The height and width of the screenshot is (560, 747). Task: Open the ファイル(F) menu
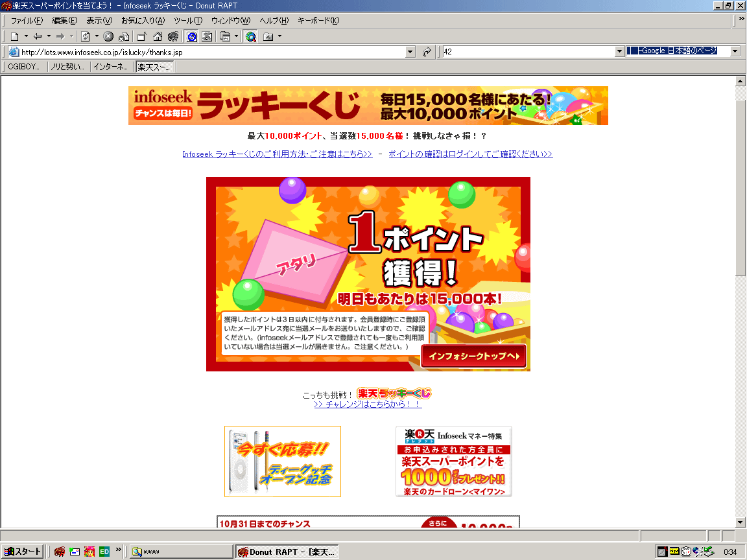tap(27, 21)
